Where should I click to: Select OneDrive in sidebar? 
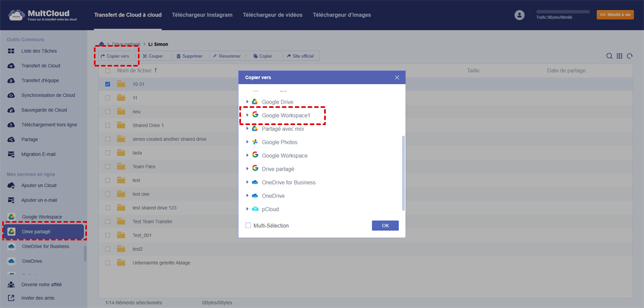coord(32,261)
